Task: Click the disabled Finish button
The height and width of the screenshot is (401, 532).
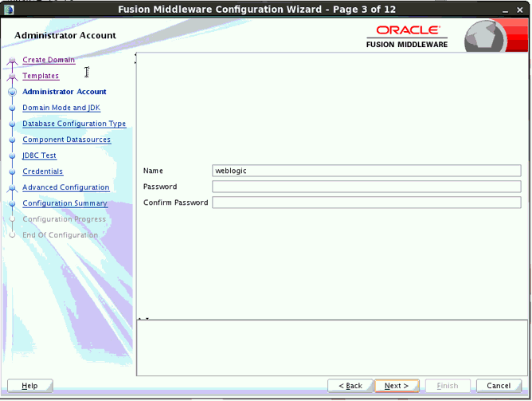Action: click(448, 386)
